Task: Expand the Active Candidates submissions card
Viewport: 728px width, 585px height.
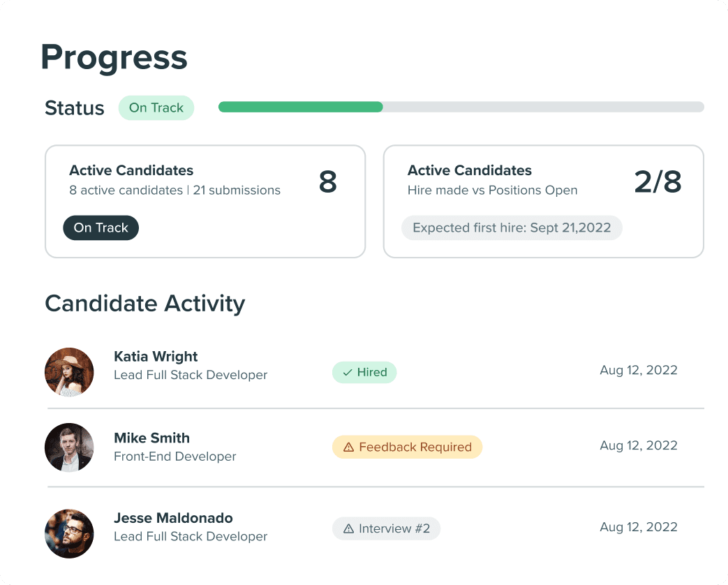Action: pyautogui.click(x=205, y=201)
